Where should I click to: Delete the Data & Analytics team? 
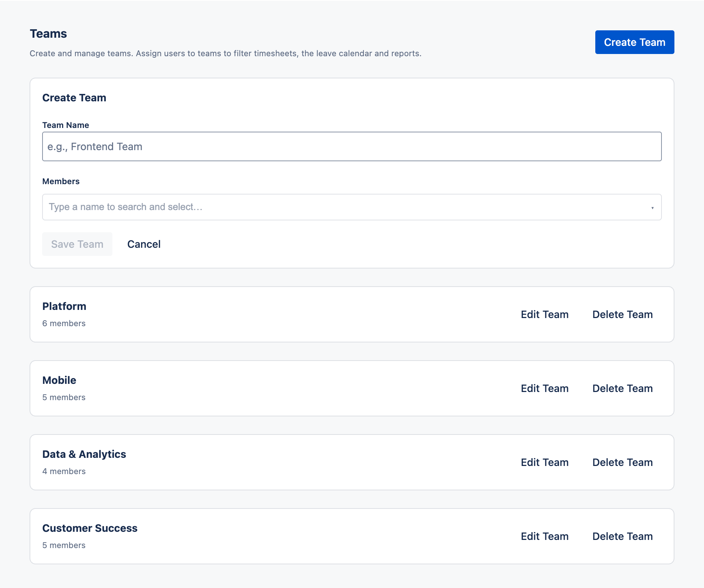pyautogui.click(x=623, y=462)
